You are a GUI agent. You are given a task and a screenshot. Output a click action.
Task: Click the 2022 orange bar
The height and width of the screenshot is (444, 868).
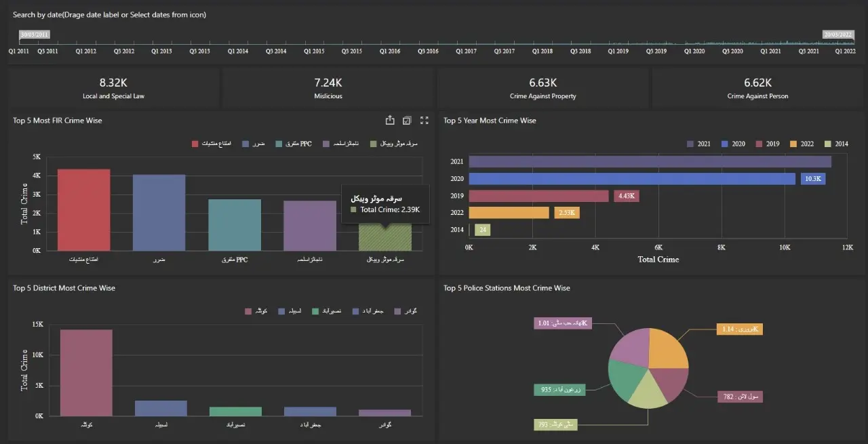[509, 213]
